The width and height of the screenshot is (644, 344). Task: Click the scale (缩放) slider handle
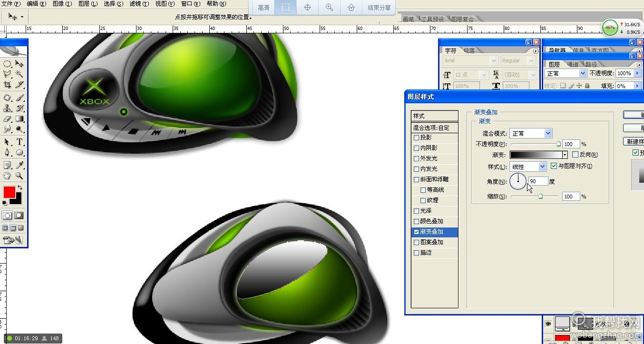click(x=541, y=196)
